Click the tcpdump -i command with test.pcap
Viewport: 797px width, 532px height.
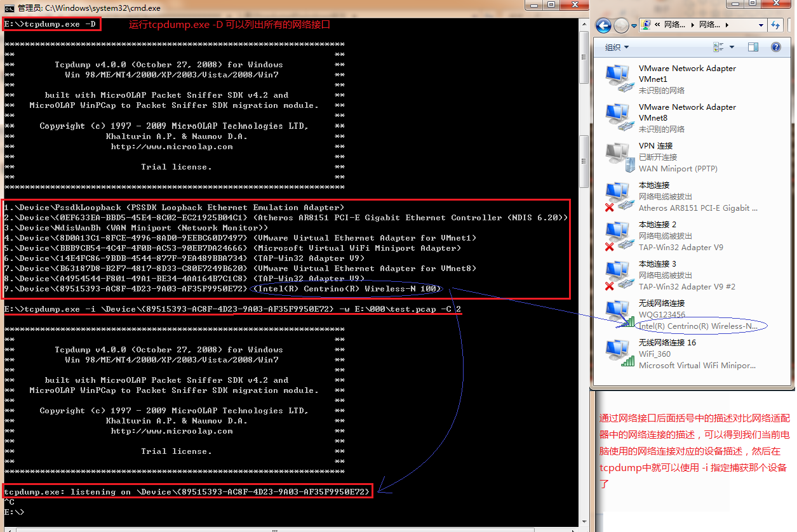coord(232,309)
